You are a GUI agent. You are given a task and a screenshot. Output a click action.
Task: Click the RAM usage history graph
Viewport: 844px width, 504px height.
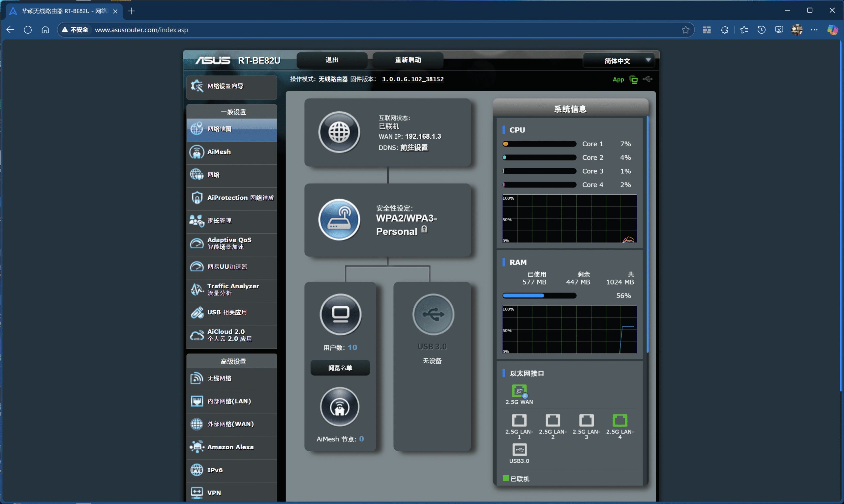tap(569, 329)
